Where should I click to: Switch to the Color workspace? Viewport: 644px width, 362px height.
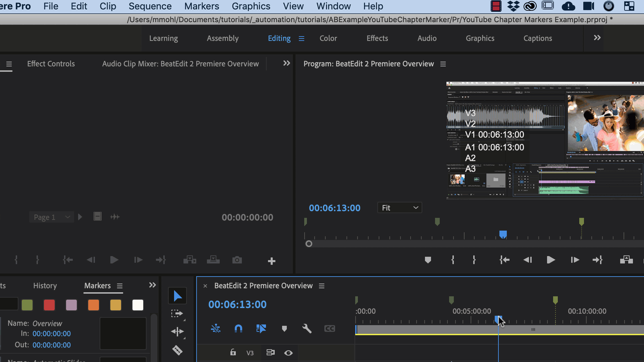[328, 38]
